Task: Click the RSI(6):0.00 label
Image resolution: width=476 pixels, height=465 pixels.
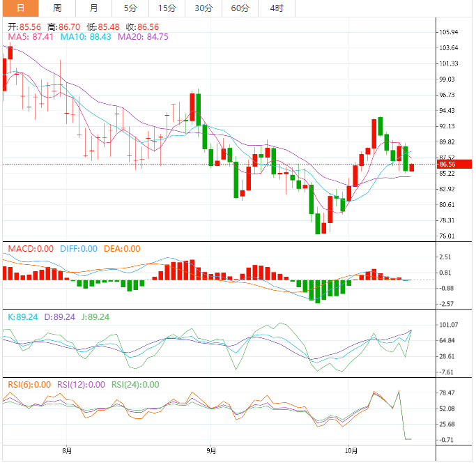Action: click(x=29, y=385)
